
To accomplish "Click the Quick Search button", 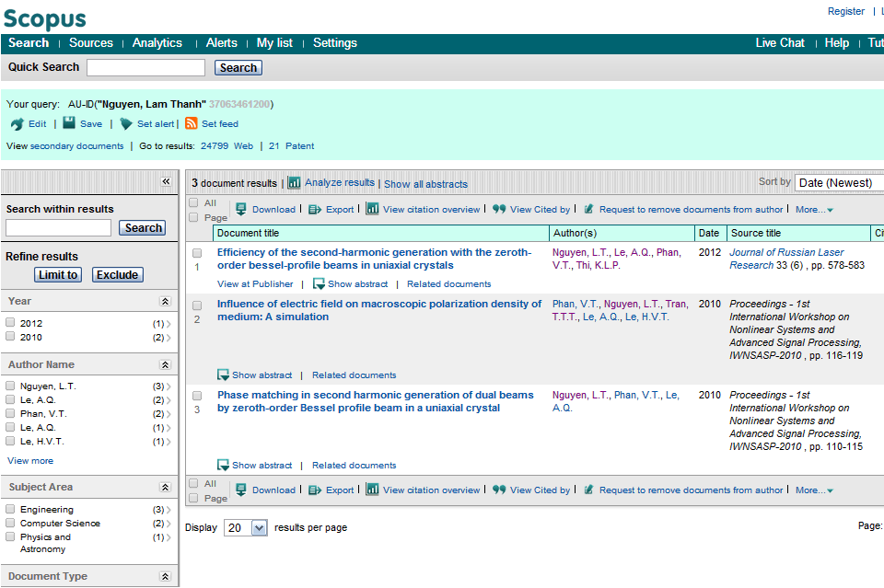I will [x=238, y=67].
